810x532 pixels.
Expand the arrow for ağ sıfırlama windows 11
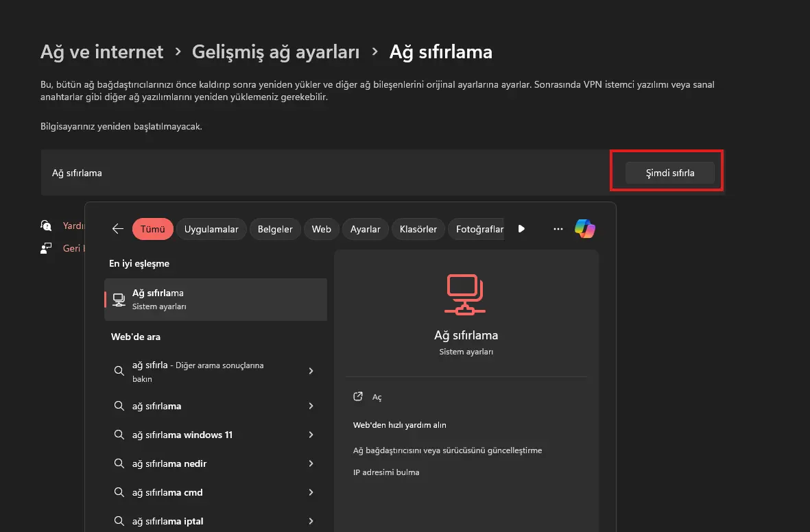[x=311, y=435]
